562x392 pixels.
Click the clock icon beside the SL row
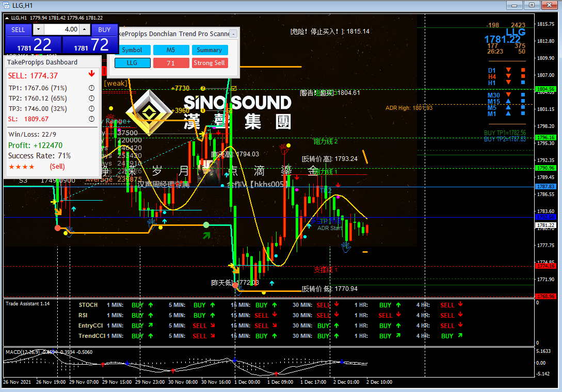pos(92,119)
